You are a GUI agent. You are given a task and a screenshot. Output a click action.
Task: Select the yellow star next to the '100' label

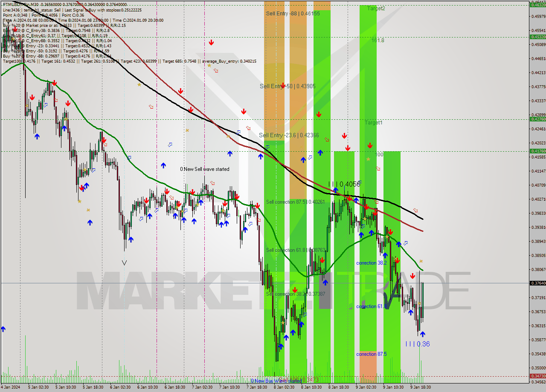[368, 159]
